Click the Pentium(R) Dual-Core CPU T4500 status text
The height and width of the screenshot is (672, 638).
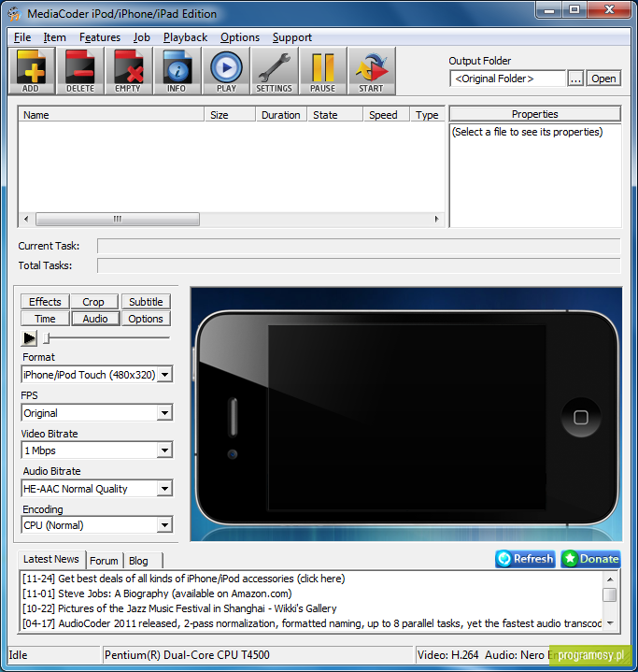coord(187,655)
